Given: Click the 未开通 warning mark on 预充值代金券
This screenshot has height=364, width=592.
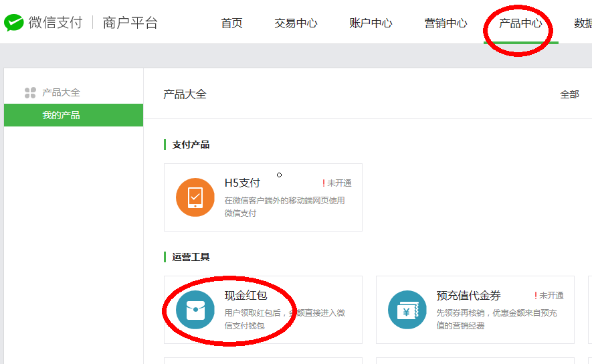Looking at the screenshot, I should coord(536,296).
